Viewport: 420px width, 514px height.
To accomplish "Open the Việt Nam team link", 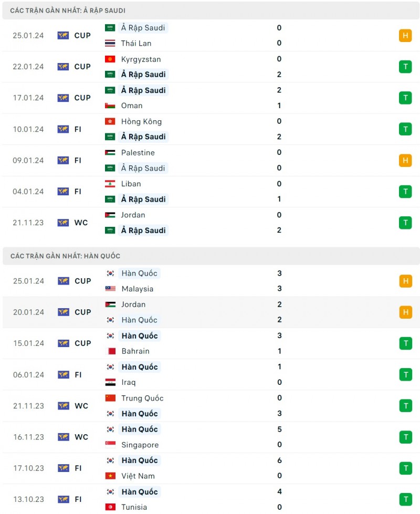I will 138,476.
